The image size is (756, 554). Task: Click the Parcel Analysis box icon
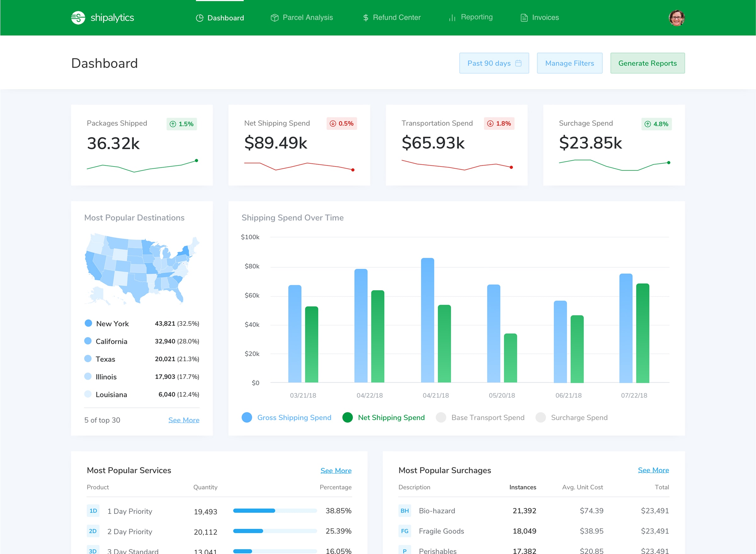[274, 17]
